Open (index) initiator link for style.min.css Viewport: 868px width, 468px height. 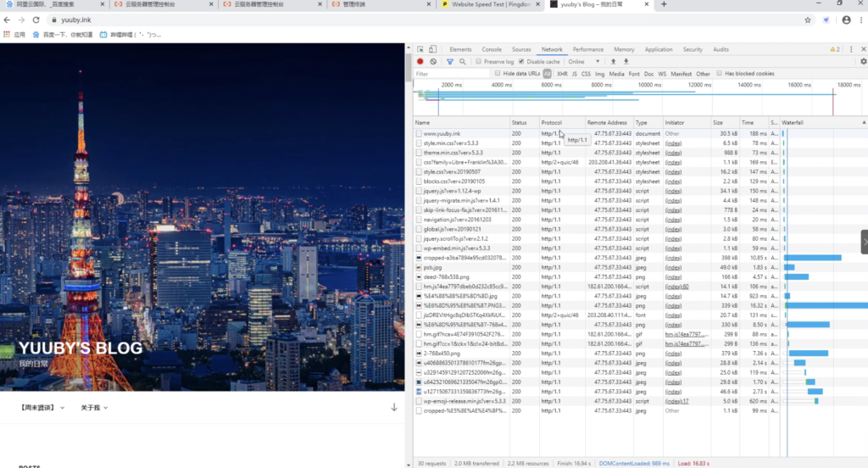[673, 143]
